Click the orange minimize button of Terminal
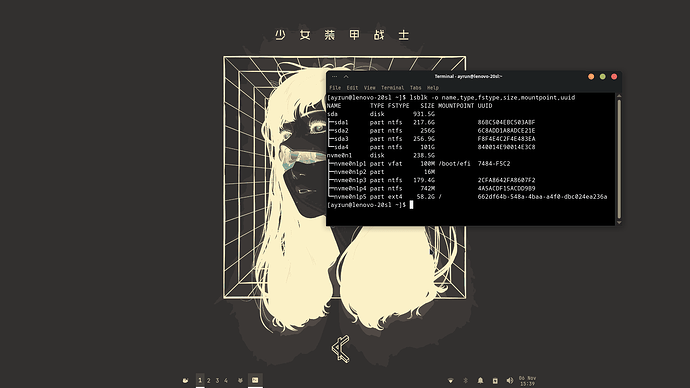Image resolution: width=690 pixels, height=388 pixels. click(591, 77)
